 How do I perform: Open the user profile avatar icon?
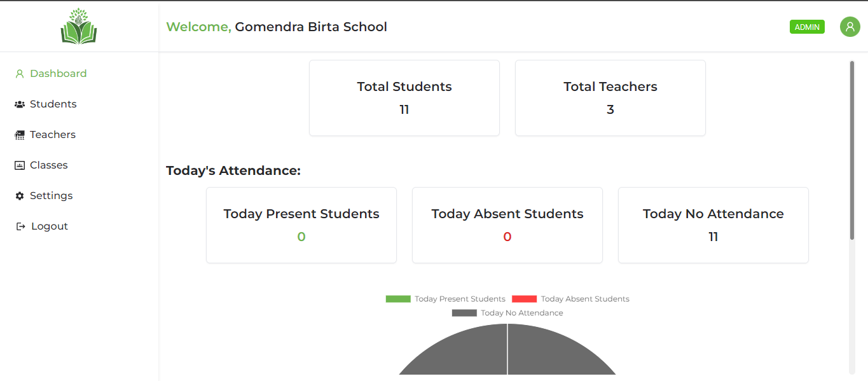(x=850, y=27)
